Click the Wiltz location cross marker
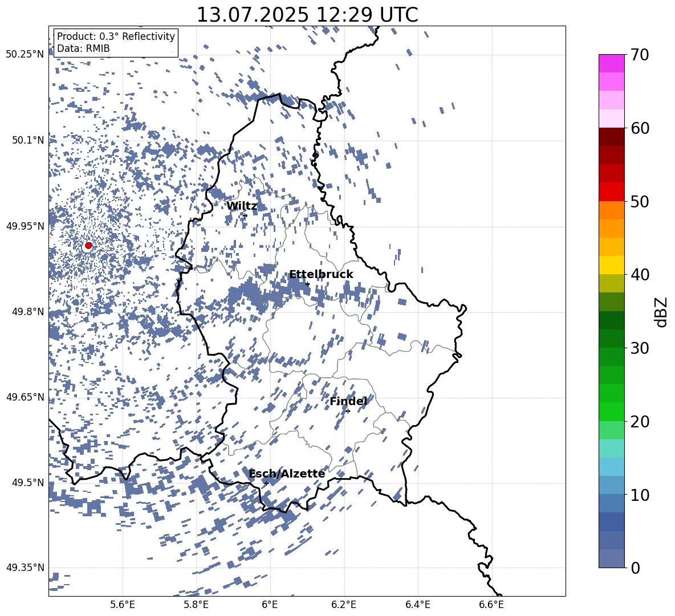The width and height of the screenshot is (675, 616). [245, 215]
